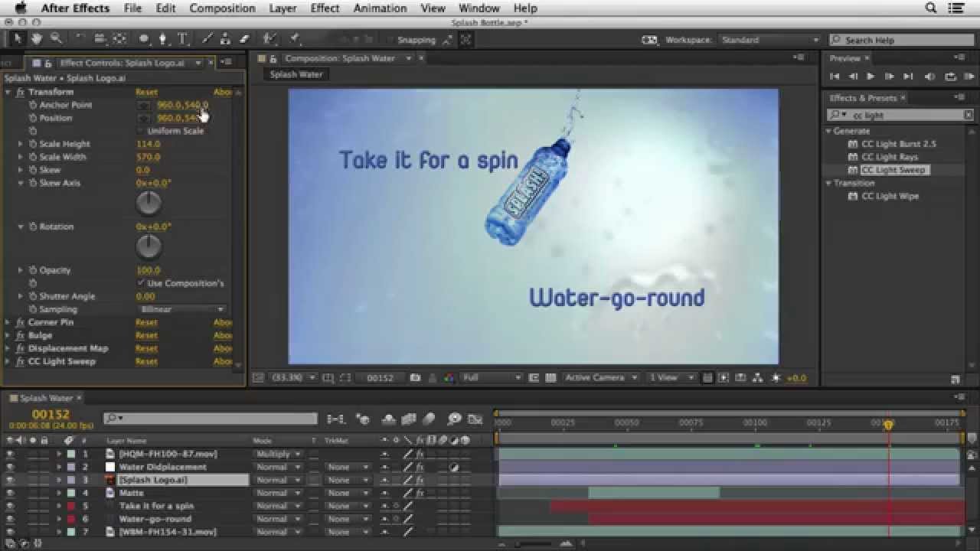
Task: Toggle the Uniform Scale checkbox
Action: click(142, 131)
